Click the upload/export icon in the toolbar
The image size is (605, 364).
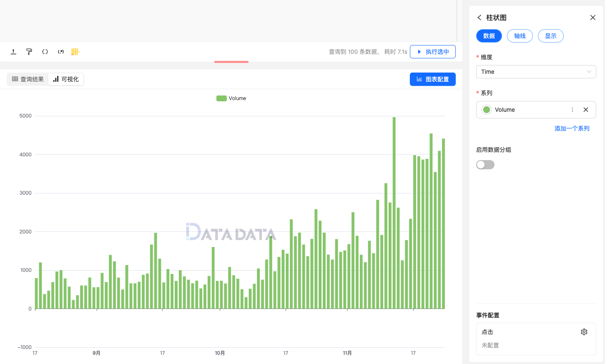click(13, 51)
